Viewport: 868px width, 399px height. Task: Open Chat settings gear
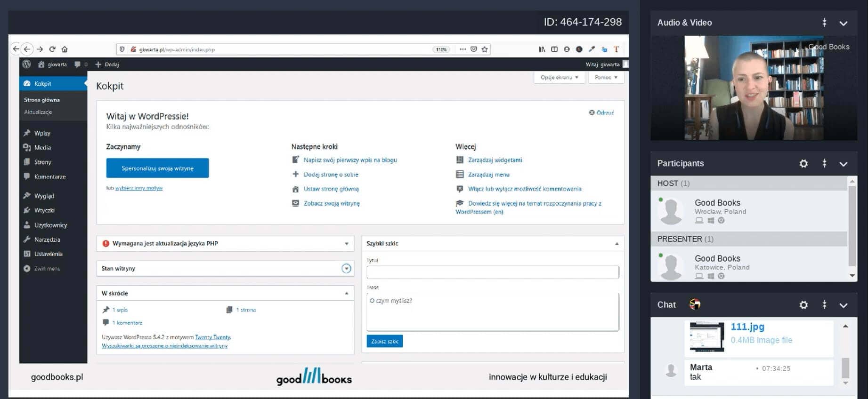(x=803, y=305)
